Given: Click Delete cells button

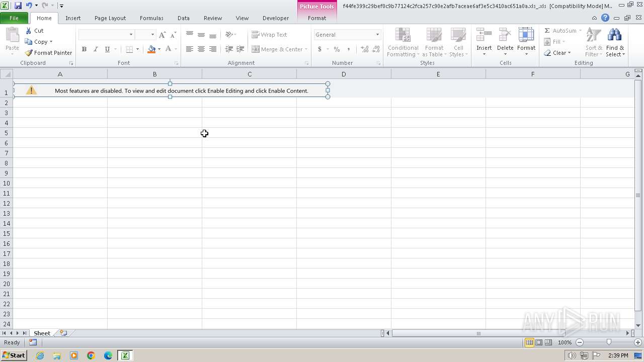Looking at the screenshot, I should click(x=505, y=42).
